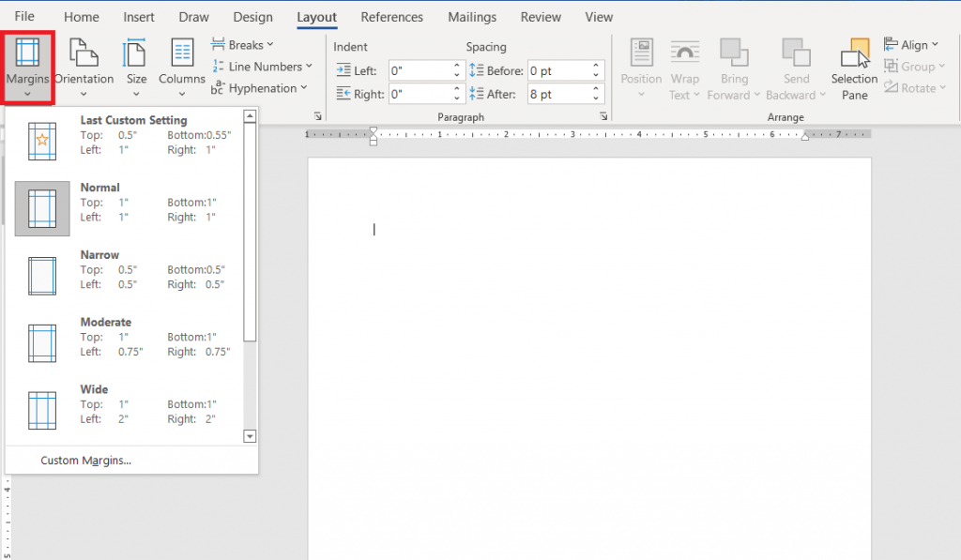Open the Paragraph dialog launcher

tap(604, 116)
